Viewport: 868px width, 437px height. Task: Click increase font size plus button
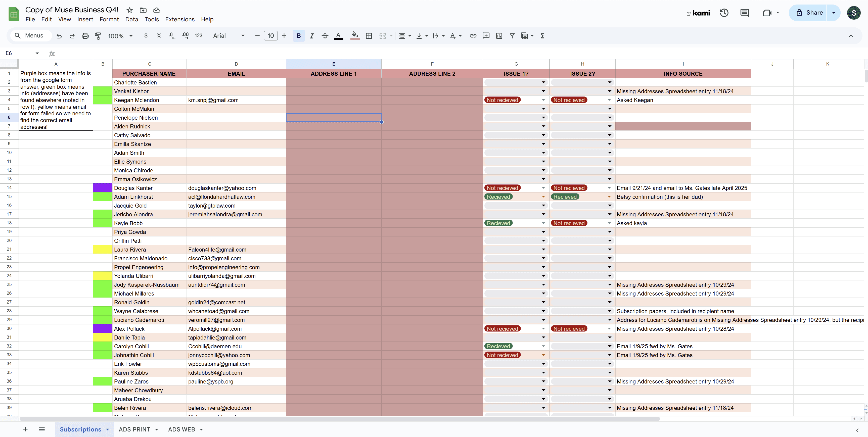(x=284, y=36)
